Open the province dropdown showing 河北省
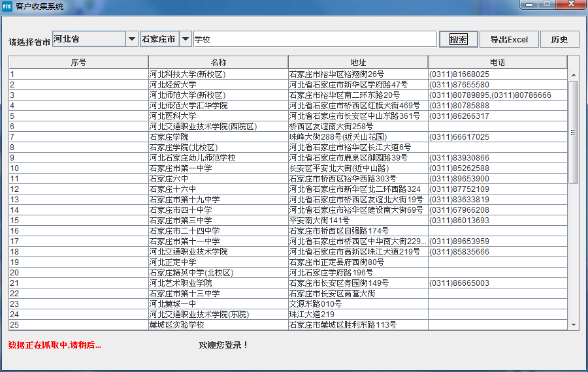Screen dimensions: 588x372 131,39
